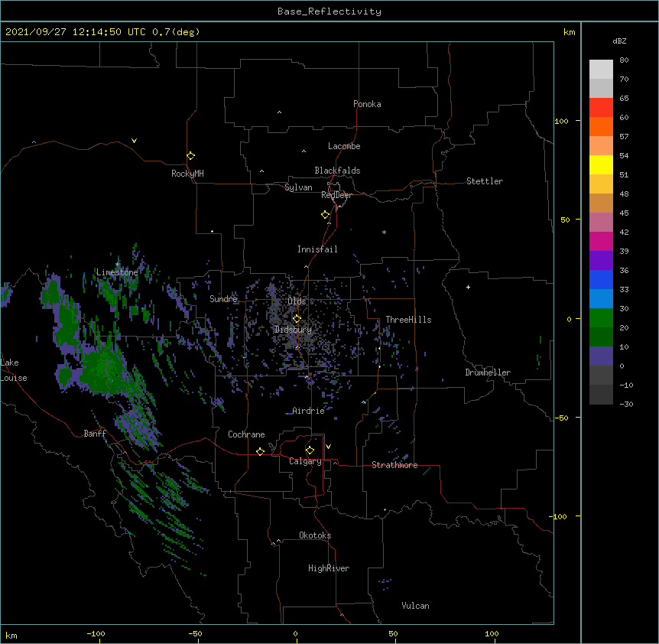Screen dimensions: 659x644
Task: Click the Strathmore label
Action: (x=394, y=465)
